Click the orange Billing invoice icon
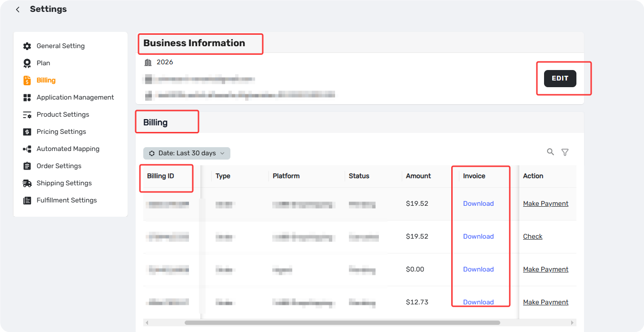644x332 pixels. [x=27, y=80]
